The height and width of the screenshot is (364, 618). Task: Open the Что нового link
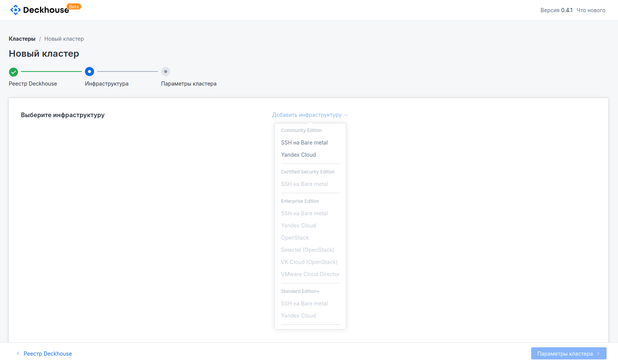tap(591, 10)
